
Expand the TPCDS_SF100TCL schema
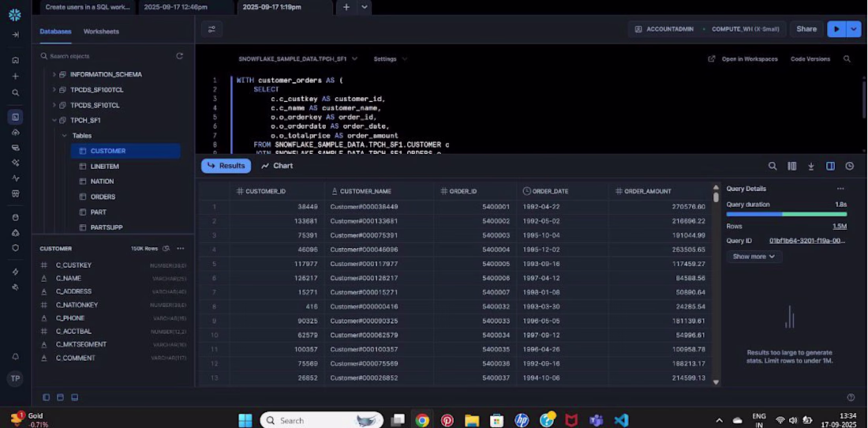[54, 90]
